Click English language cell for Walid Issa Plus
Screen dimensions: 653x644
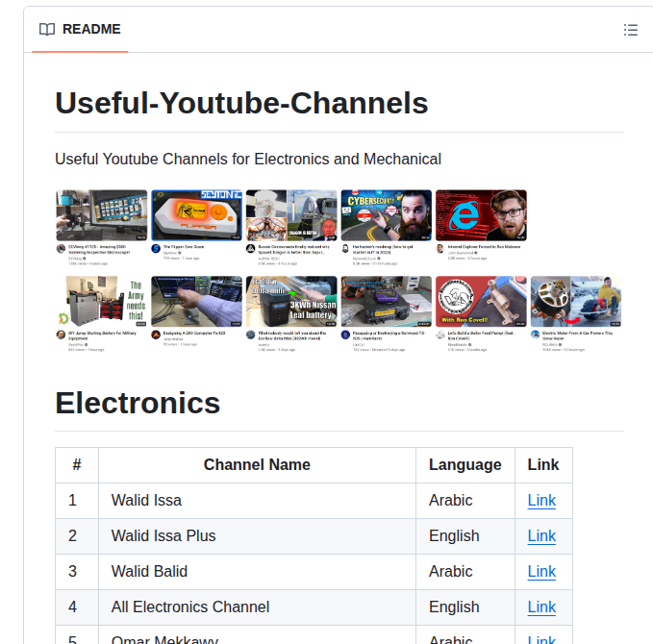(x=465, y=535)
